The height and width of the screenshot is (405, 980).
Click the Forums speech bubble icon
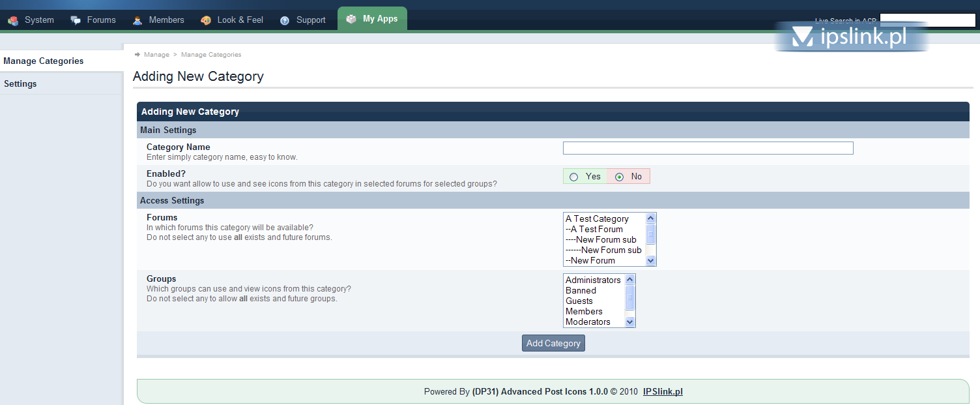point(76,20)
